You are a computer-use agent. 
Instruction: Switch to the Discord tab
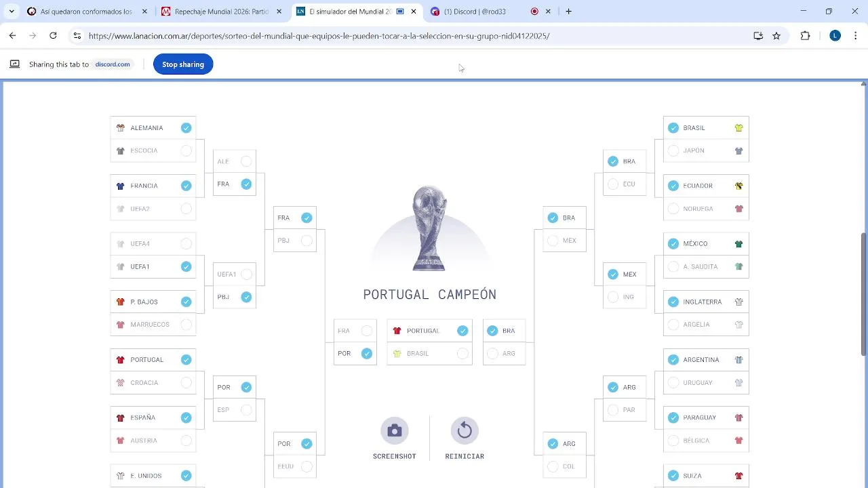[475, 12]
